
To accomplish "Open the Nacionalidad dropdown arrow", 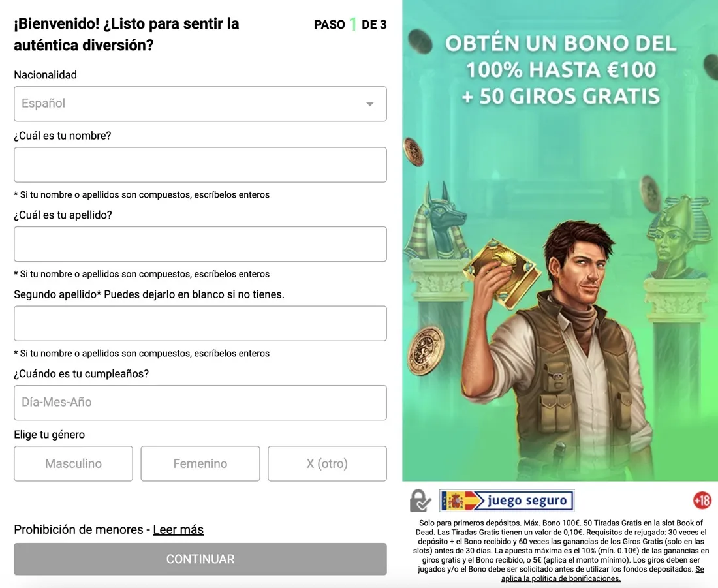I will click(369, 104).
